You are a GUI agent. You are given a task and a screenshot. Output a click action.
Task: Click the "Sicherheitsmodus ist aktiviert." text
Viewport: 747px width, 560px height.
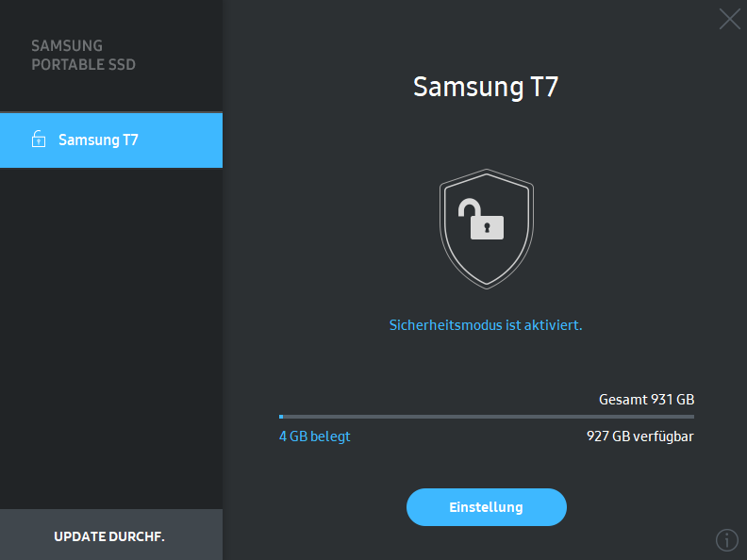486,324
